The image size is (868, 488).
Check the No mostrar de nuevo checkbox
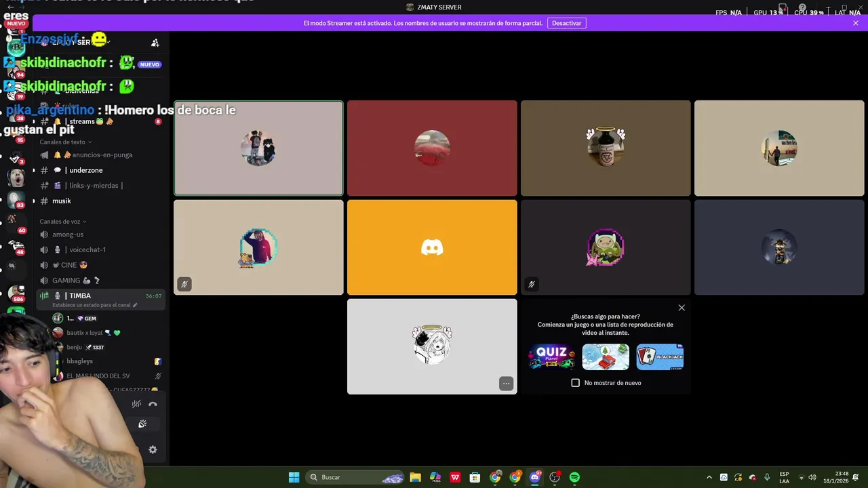pyautogui.click(x=576, y=383)
